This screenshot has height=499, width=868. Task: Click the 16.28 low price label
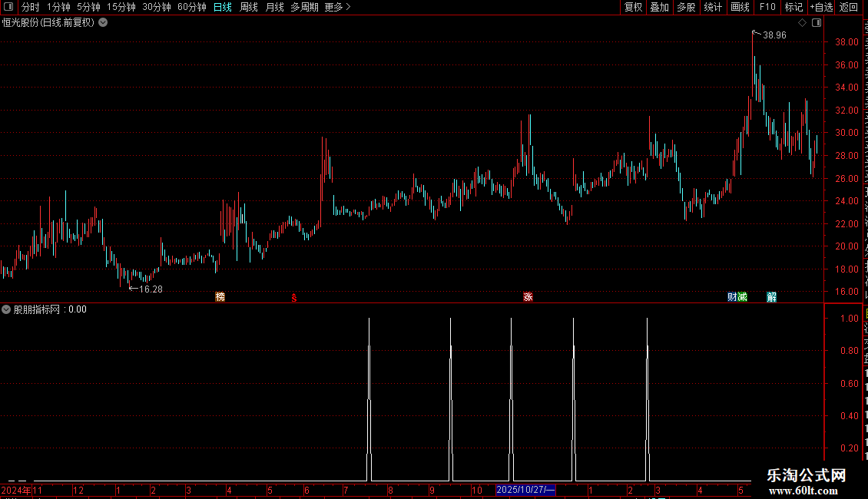click(x=151, y=289)
